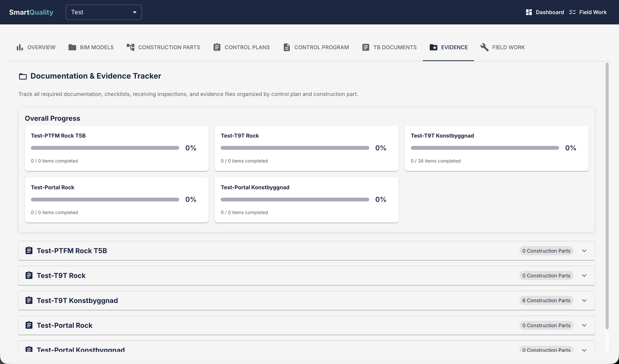Click the Test-T9T Konstbyggnad section title
The height and width of the screenshot is (364, 619).
77,301
